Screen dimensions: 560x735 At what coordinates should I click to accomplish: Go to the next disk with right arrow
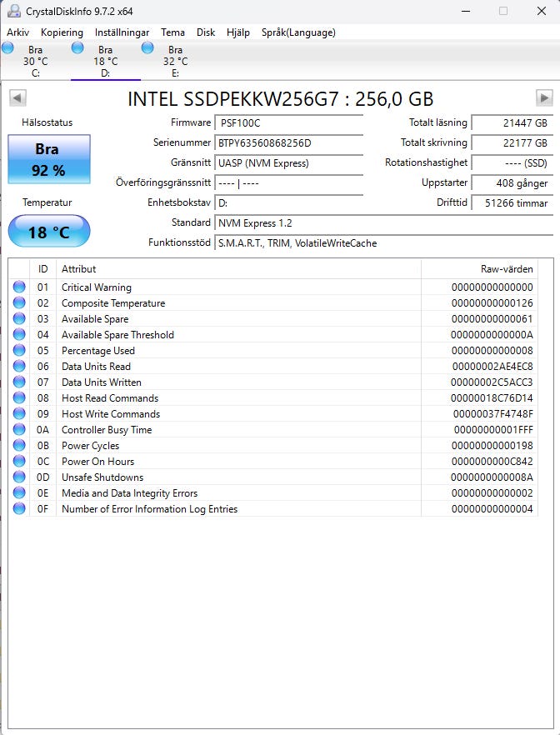click(544, 98)
